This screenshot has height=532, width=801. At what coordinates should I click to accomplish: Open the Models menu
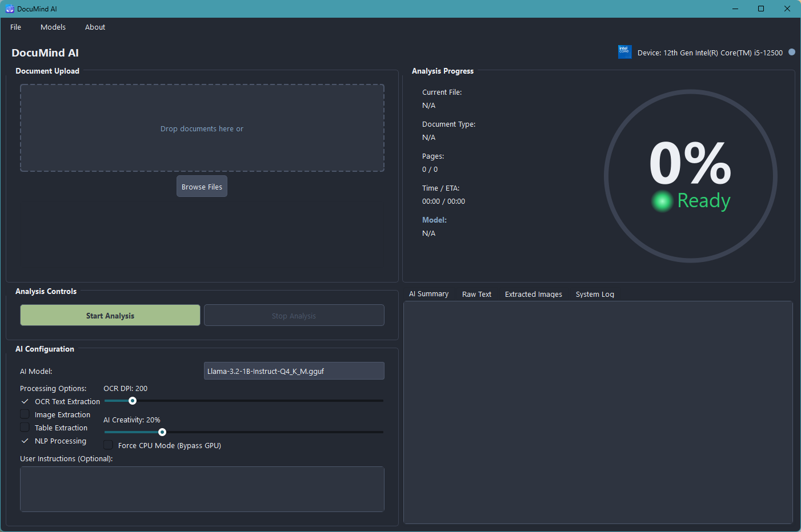(53, 27)
